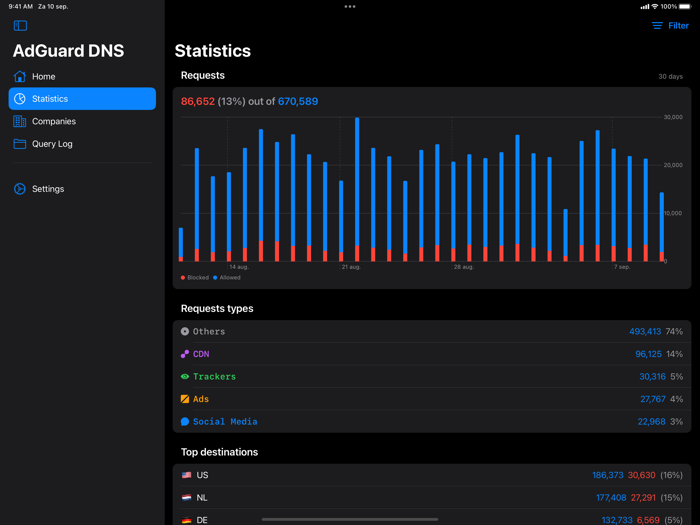Click the purple CDN icon

[x=185, y=354]
